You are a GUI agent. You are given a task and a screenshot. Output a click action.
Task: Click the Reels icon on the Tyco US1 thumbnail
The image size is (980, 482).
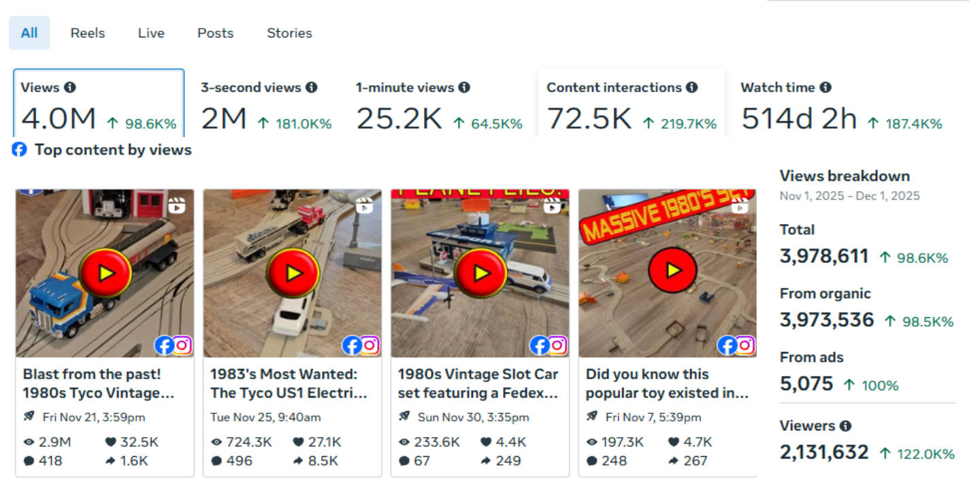click(365, 204)
